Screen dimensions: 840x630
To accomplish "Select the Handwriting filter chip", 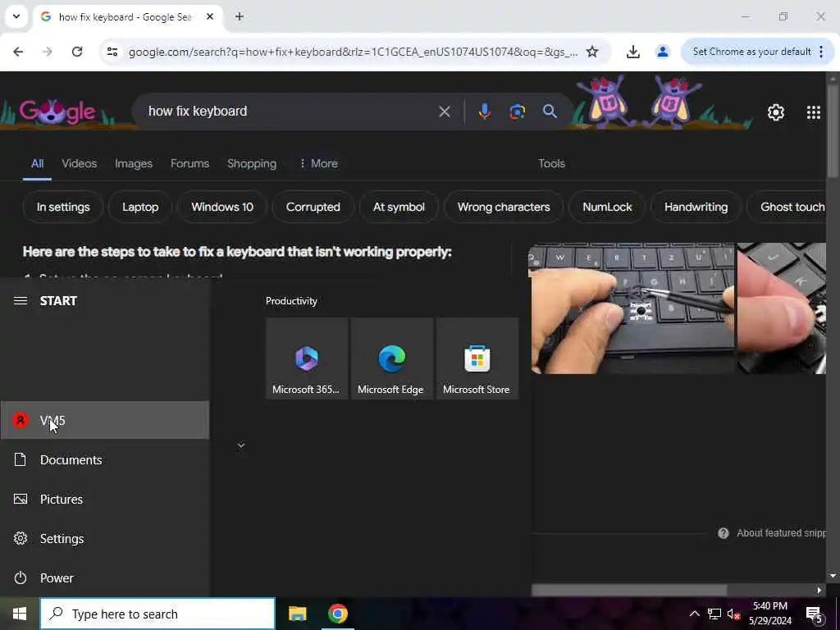I will (x=696, y=207).
